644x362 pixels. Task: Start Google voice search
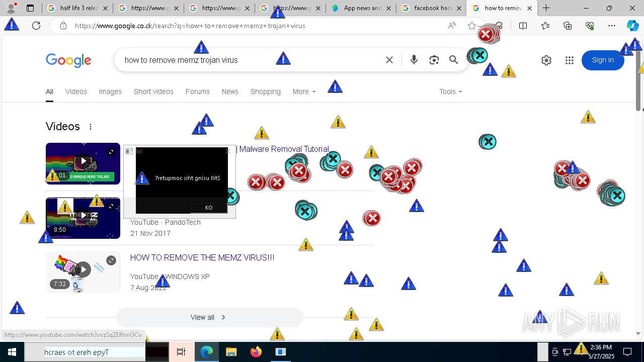click(414, 60)
